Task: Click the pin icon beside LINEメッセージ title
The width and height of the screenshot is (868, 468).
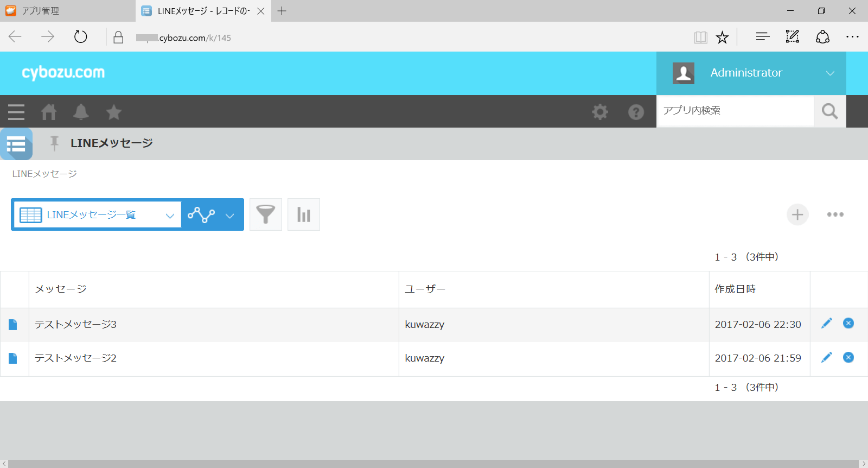Action: (x=54, y=143)
